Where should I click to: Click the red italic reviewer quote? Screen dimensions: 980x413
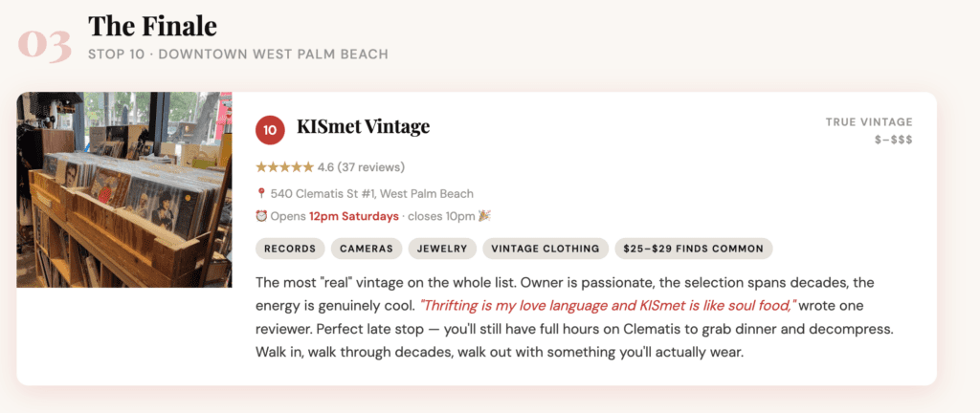(x=608, y=307)
